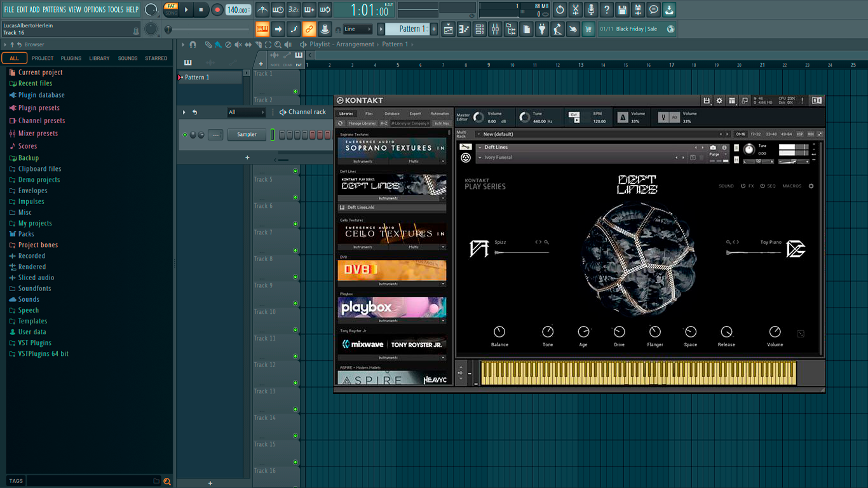
Task: Open the Line snap dropdown
Action: click(x=358, y=29)
